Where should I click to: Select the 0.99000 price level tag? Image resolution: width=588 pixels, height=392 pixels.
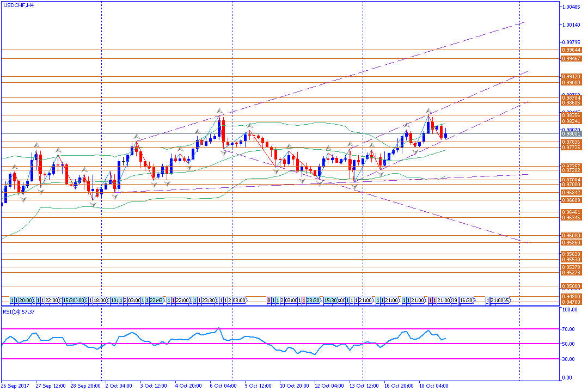pos(571,83)
